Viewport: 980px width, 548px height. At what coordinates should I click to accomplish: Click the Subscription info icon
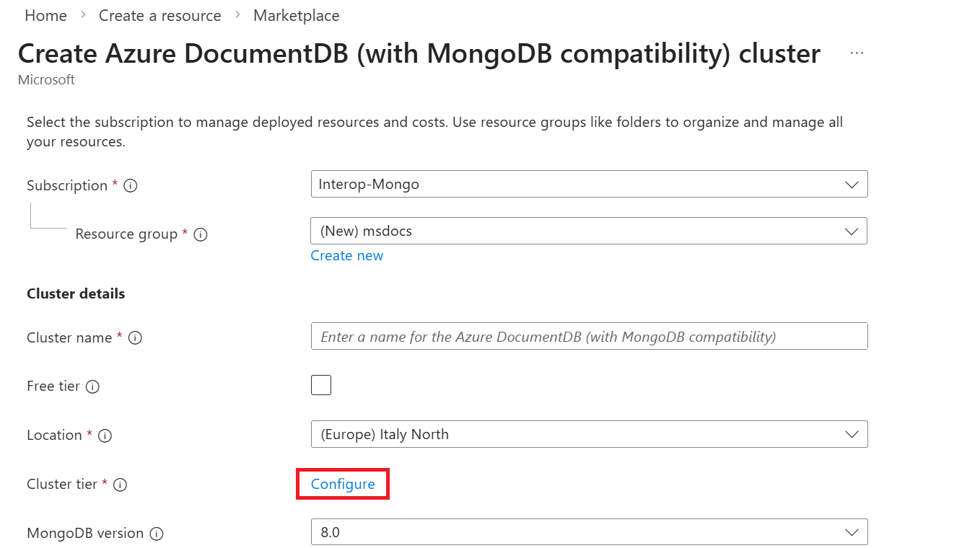pos(130,185)
